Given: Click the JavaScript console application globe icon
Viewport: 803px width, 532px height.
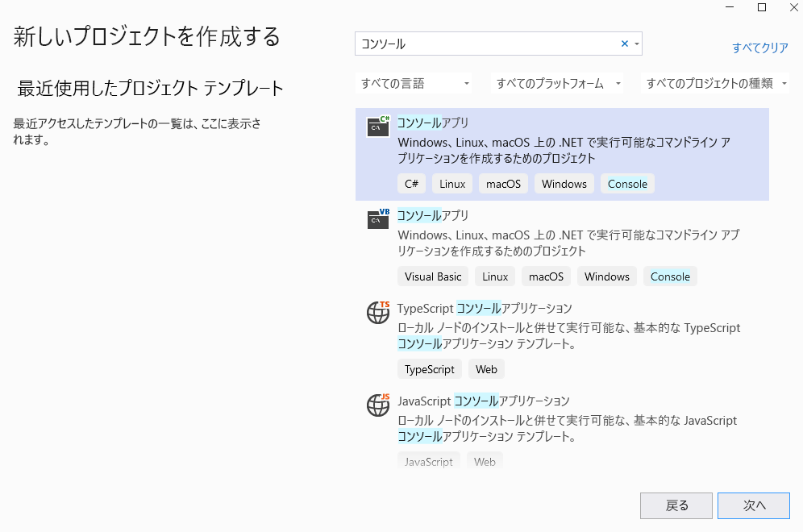Looking at the screenshot, I should click(x=378, y=405).
